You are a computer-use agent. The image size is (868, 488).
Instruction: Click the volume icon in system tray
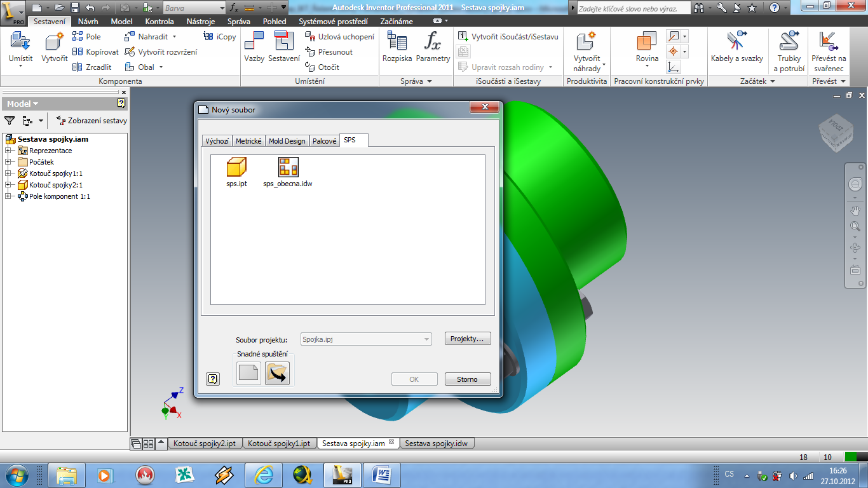(792, 475)
